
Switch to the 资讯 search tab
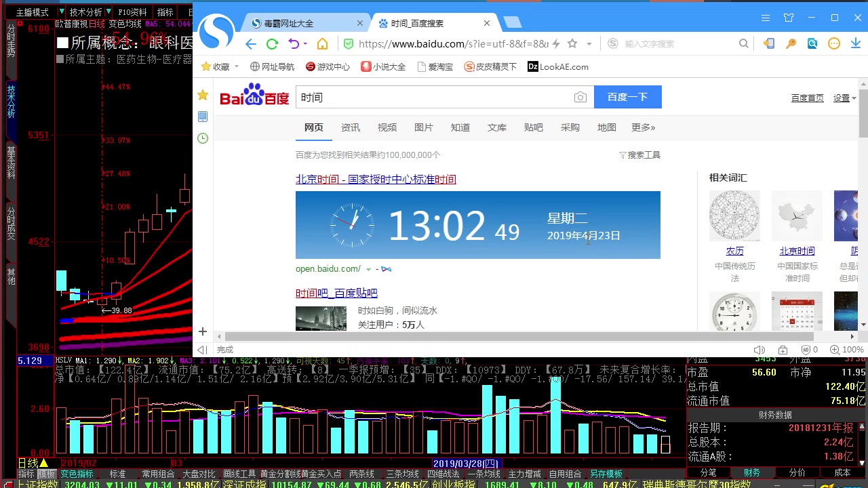coord(351,127)
